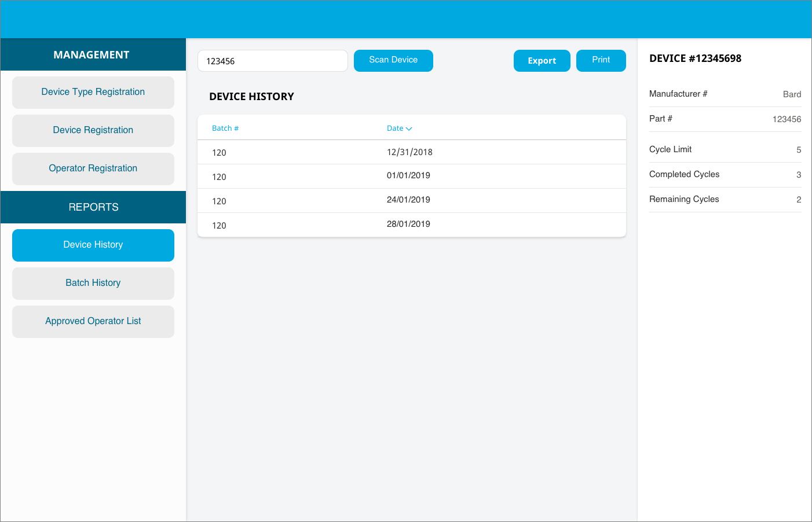Expand the MANAGEMENT section header

pyautogui.click(x=92, y=54)
